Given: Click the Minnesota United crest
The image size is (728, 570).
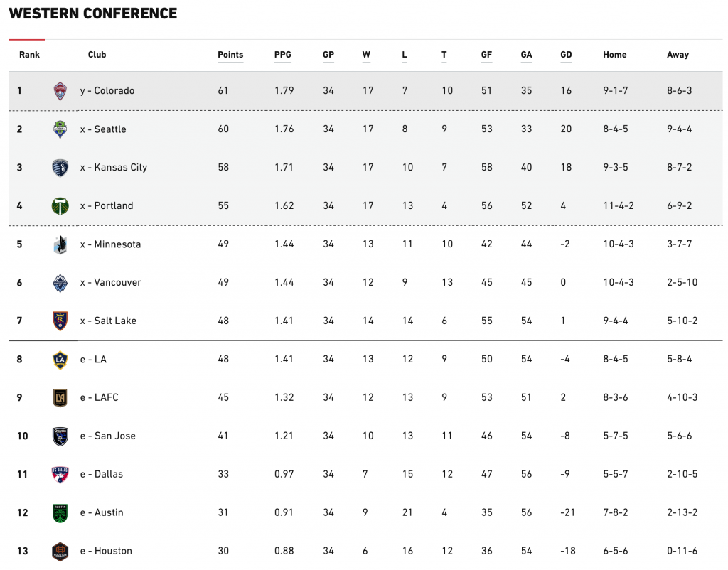Looking at the screenshot, I should tap(60, 244).
